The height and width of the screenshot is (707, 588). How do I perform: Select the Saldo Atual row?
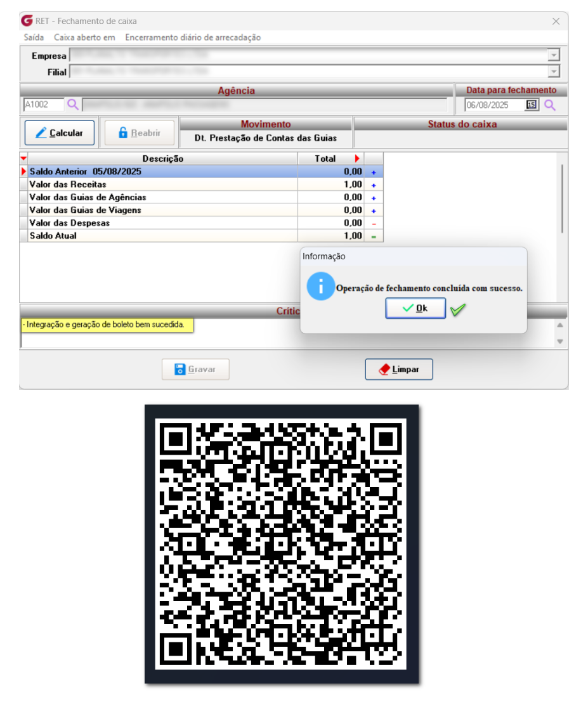click(201, 236)
